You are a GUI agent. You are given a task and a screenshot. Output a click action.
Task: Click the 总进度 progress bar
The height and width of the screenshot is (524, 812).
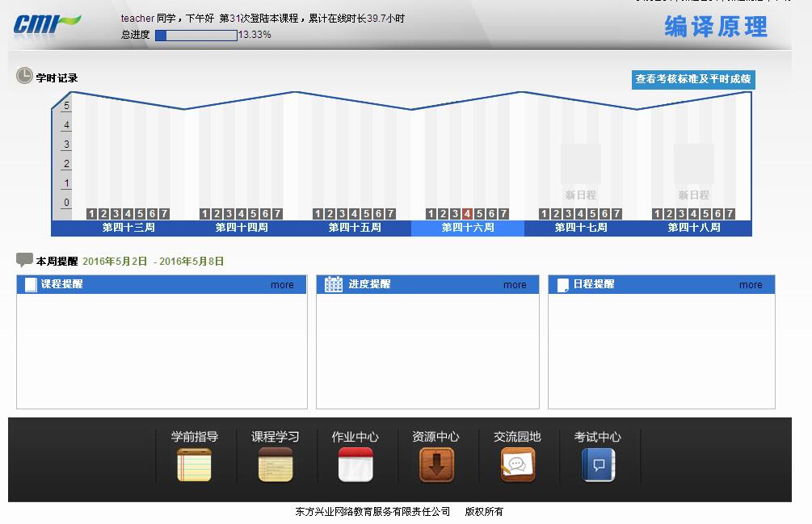pyautogui.click(x=196, y=36)
